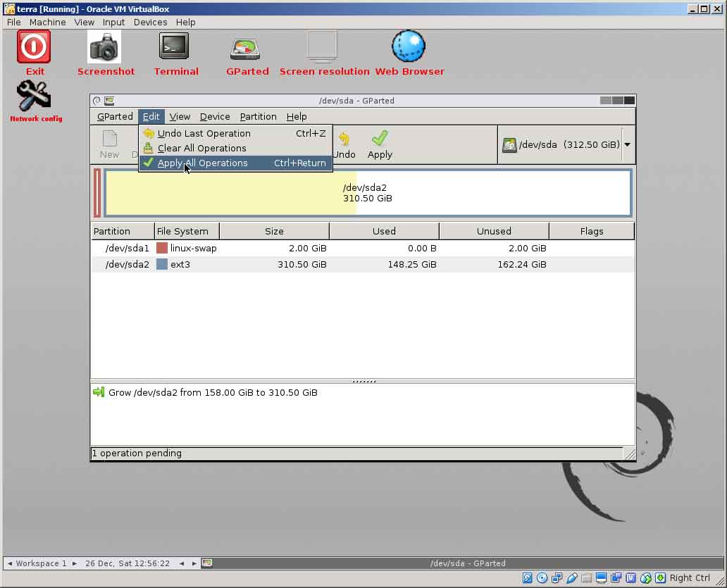Click the VirtualBox mouse integration status icon
727x588 pixels.
pyautogui.click(x=646, y=578)
